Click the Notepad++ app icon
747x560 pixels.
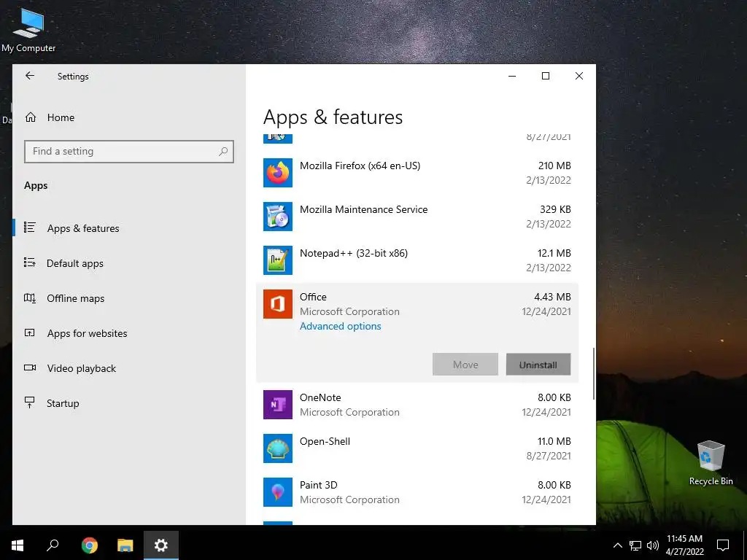pos(278,260)
